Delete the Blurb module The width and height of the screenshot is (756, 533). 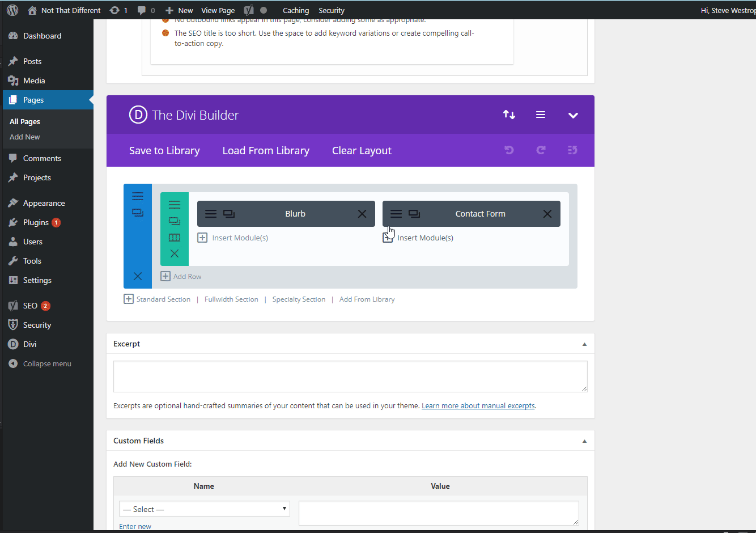362,214
